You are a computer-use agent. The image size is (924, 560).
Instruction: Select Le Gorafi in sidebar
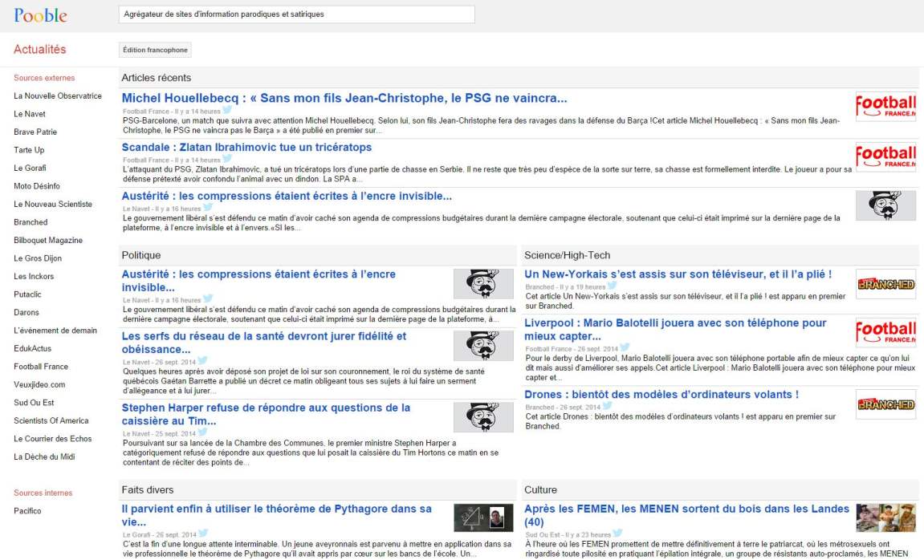[30, 168]
